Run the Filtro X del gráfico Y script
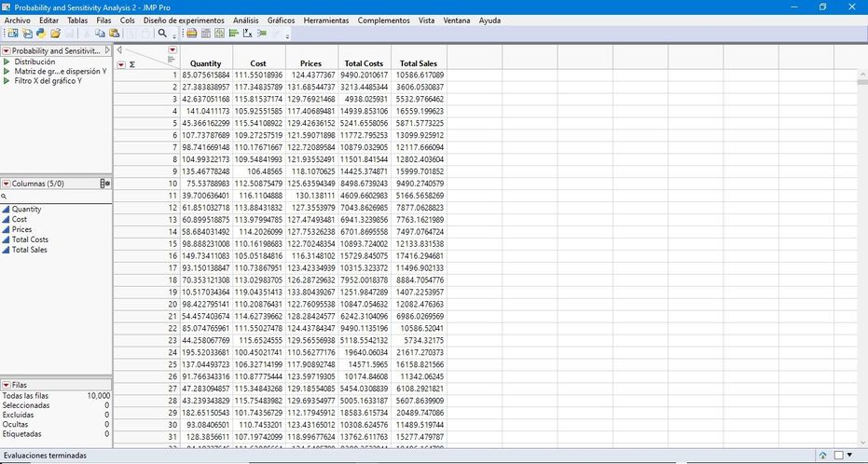This screenshot has height=464, width=868. 7,81
